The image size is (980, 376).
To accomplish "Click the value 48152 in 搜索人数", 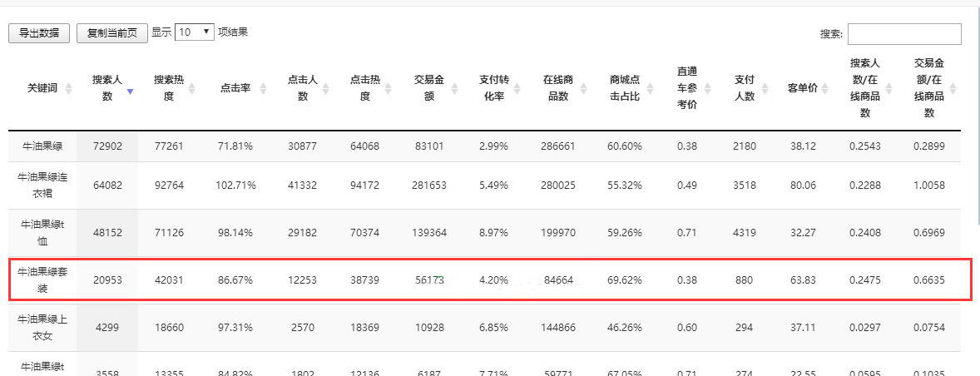I will point(106,233).
